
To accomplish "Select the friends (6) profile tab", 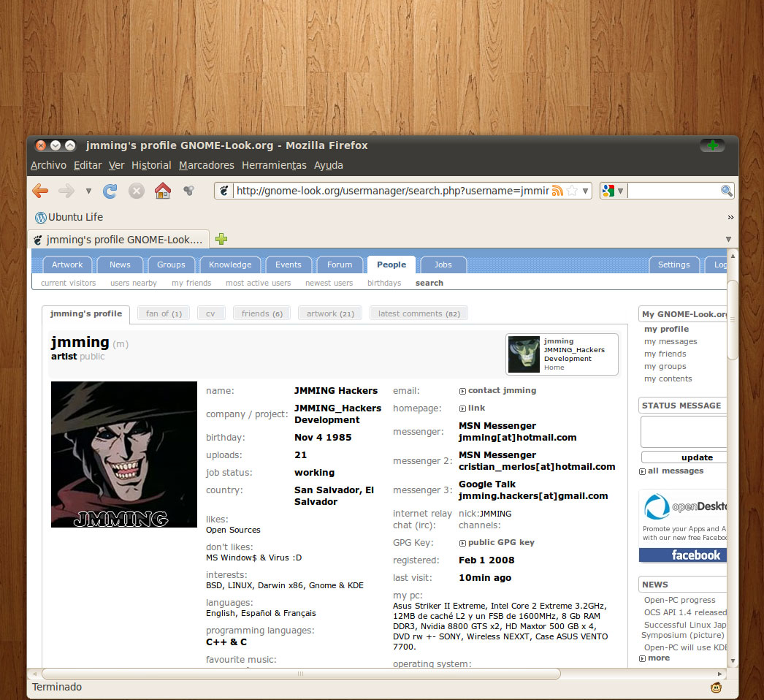I will pyautogui.click(x=262, y=313).
